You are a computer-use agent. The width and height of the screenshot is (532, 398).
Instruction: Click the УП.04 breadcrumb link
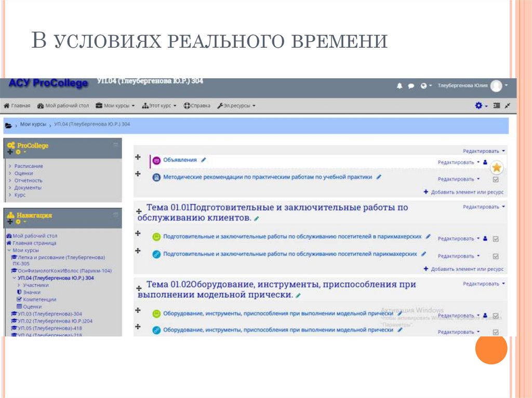point(92,125)
